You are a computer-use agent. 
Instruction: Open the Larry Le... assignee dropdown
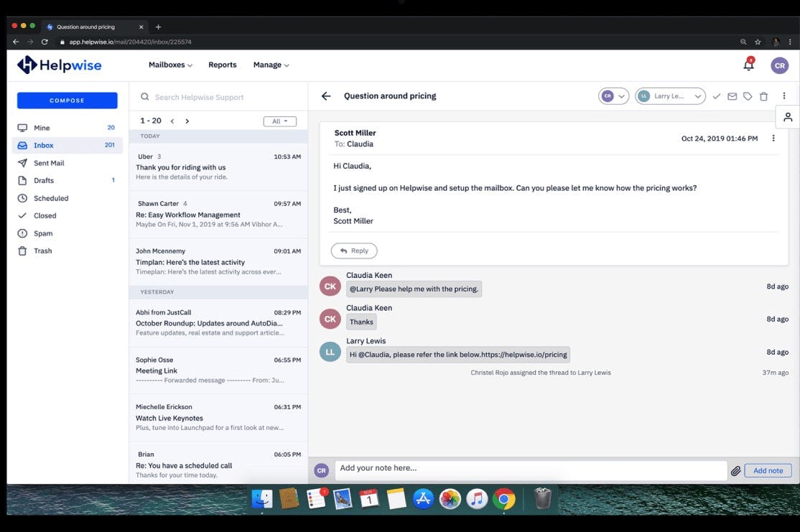[x=670, y=96]
